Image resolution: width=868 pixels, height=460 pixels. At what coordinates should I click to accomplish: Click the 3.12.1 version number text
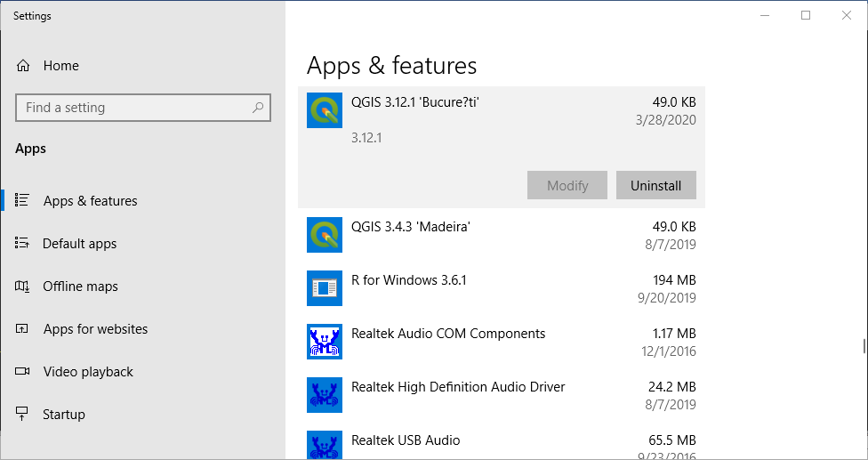[366, 138]
